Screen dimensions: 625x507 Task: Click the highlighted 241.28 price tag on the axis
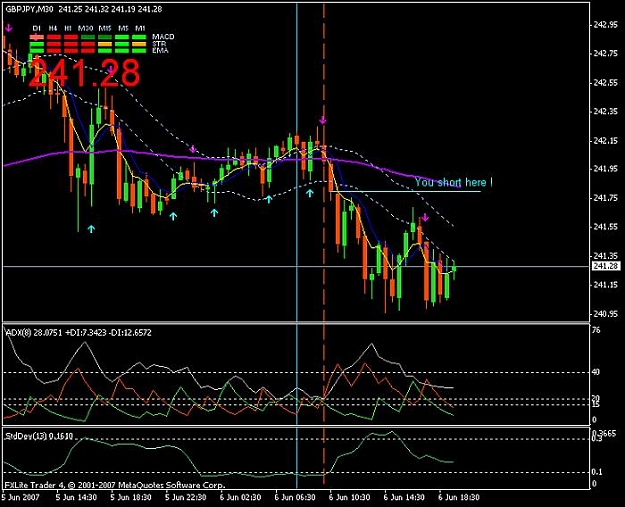click(x=606, y=266)
